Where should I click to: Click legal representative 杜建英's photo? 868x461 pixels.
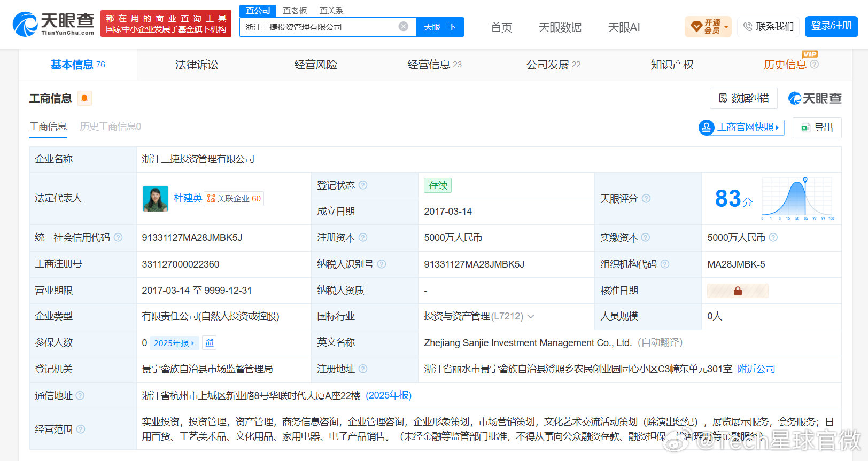[x=156, y=199]
